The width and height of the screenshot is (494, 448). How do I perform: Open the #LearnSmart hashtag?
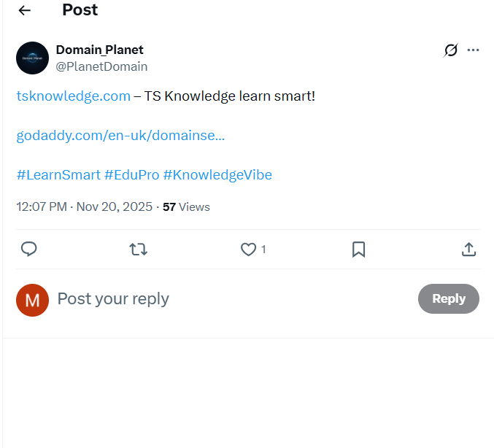click(x=58, y=175)
